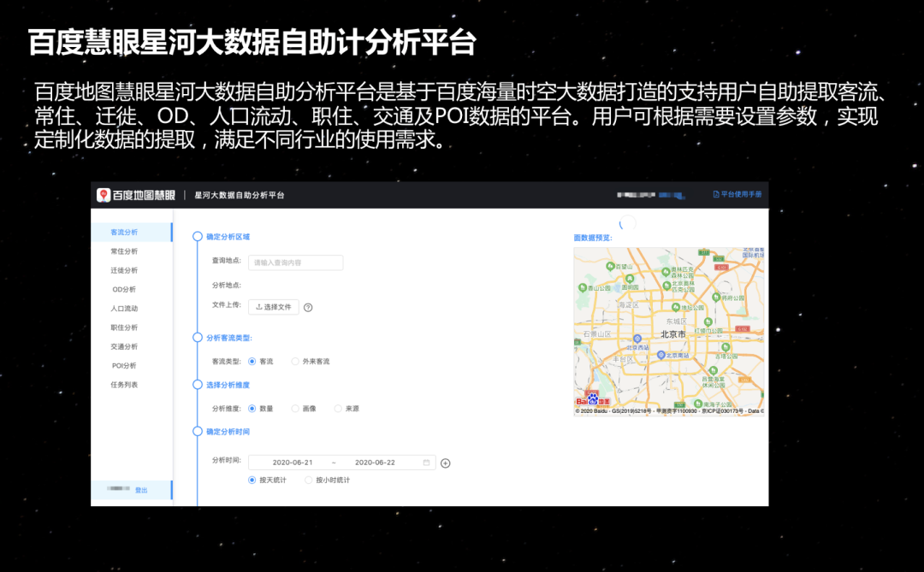This screenshot has width=924, height=572.
Task: Open POI分析 in the sidebar
Action: 124,365
